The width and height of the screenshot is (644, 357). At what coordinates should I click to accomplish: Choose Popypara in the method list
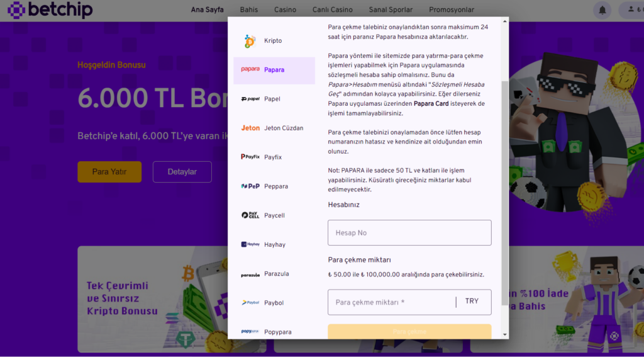(x=274, y=331)
